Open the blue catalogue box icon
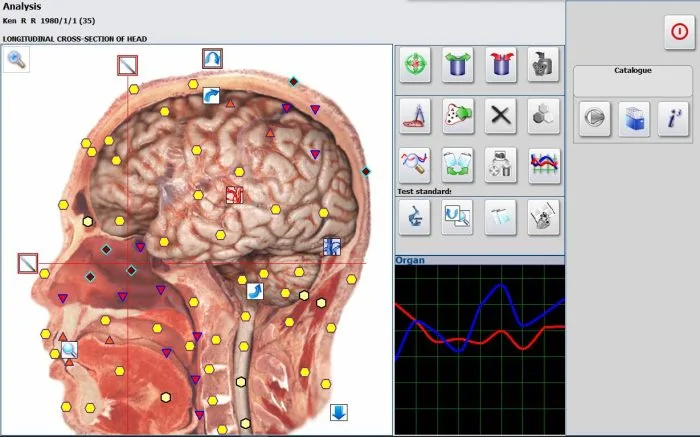Screen dimensions: 700x437 point(632,118)
